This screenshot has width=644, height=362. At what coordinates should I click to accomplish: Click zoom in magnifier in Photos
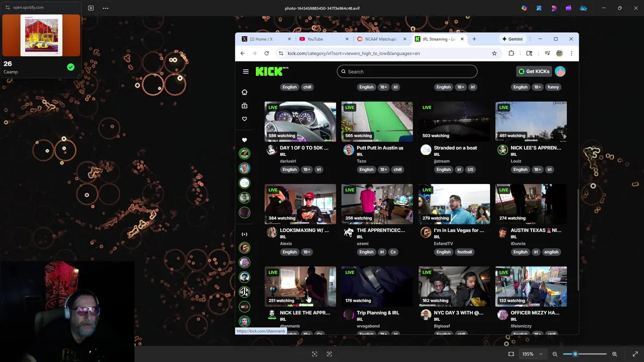point(614,354)
